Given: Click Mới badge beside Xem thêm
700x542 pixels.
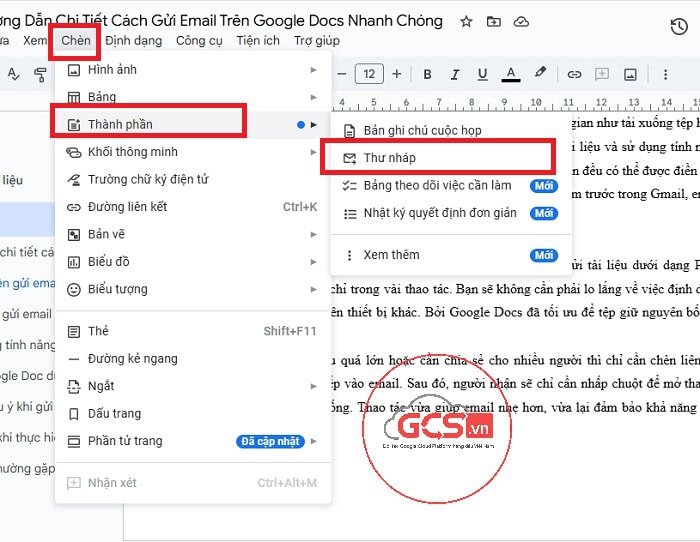Looking at the screenshot, I should tap(544, 255).
